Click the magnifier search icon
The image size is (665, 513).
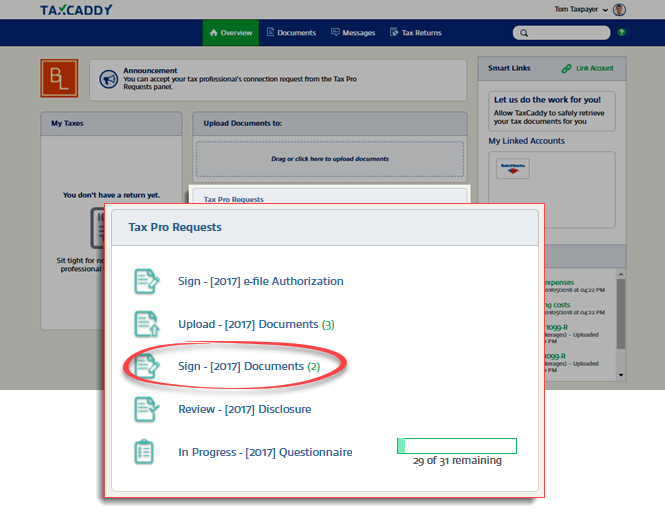[524, 33]
